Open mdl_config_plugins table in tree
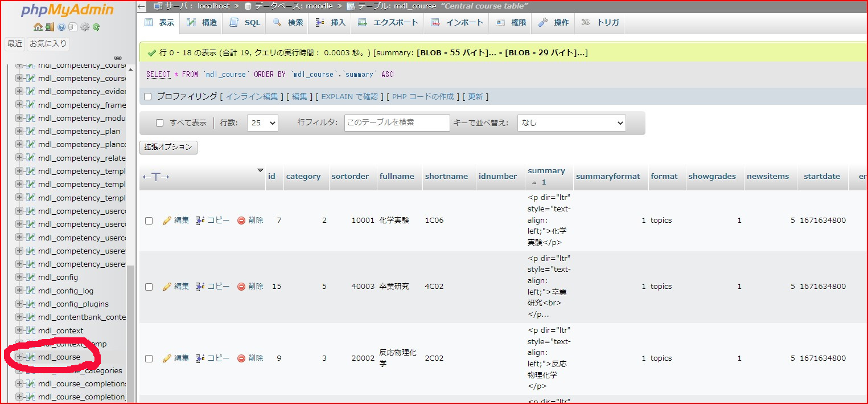Viewport: 868px width, 404px height. (x=73, y=304)
